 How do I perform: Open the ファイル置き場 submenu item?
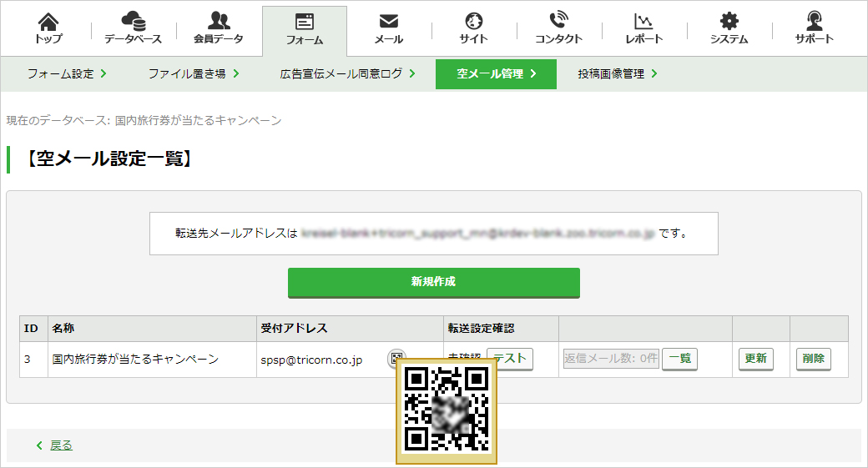tap(194, 73)
